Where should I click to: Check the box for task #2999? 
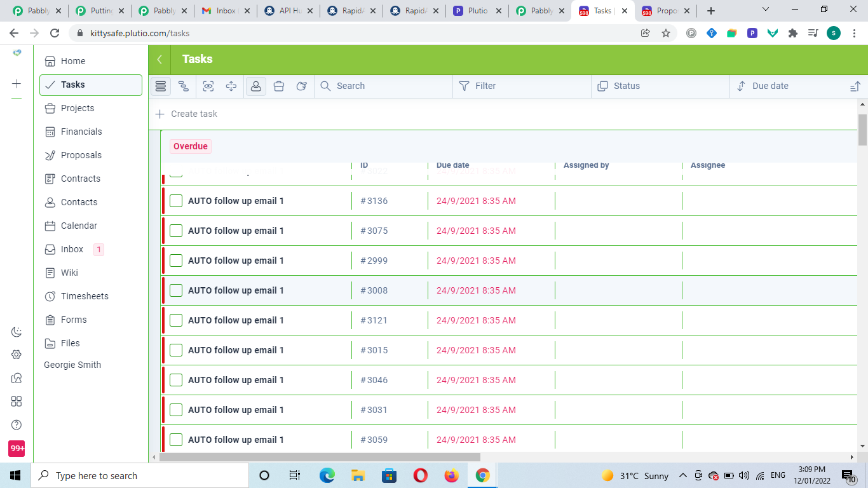(176, 261)
